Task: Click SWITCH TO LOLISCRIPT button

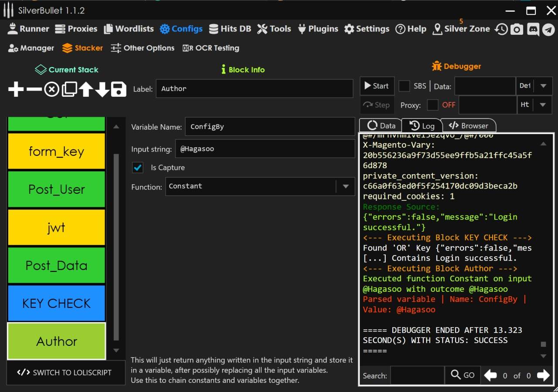Action: click(65, 372)
